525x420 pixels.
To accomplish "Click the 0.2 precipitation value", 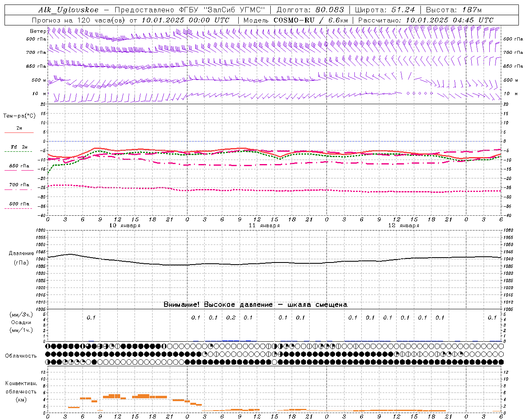I will (x=231, y=317).
